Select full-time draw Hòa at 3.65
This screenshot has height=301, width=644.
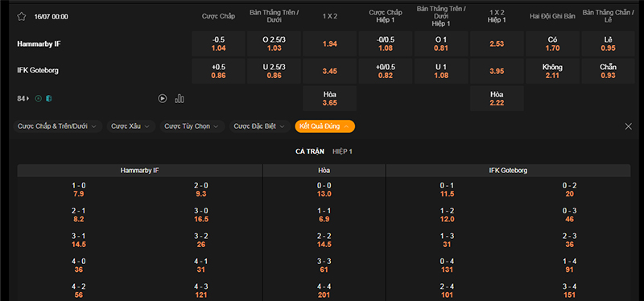330,98
